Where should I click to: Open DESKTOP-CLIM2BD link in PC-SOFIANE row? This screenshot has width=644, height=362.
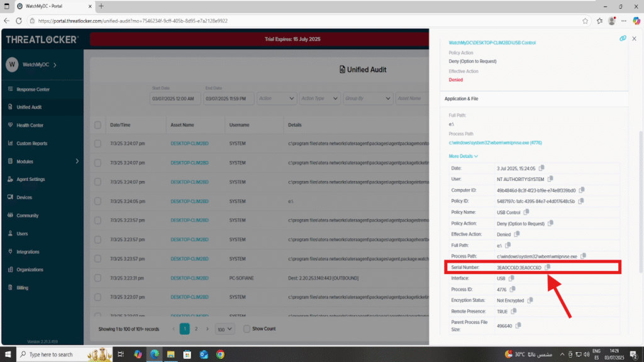pos(189,278)
